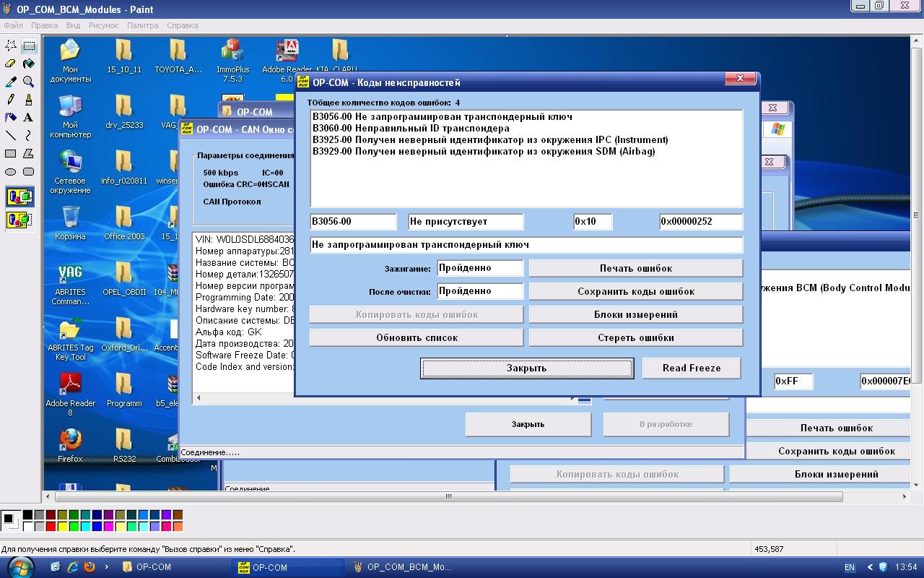Click the EN language indicator in tray
This screenshot has width=924, height=578.
[x=850, y=567]
